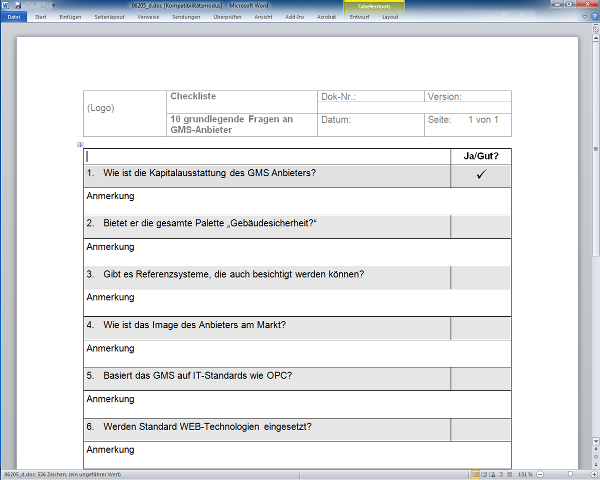The height and width of the screenshot is (480, 600).
Task: Open the zoom level 151 % dialog
Action: coord(525,474)
